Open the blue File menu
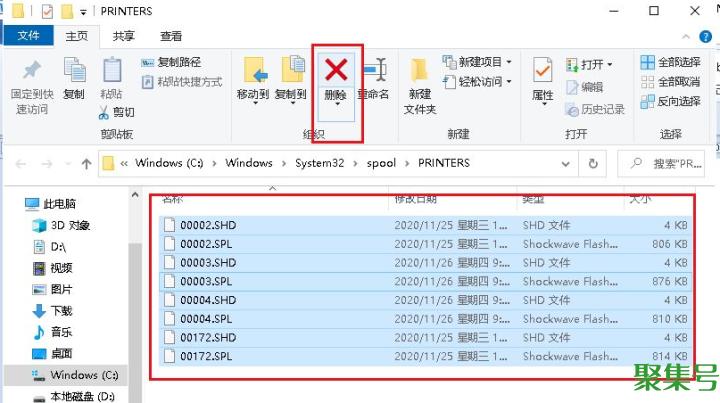Image resolution: width=720 pixels, height=403 pixels. (29, 35)
